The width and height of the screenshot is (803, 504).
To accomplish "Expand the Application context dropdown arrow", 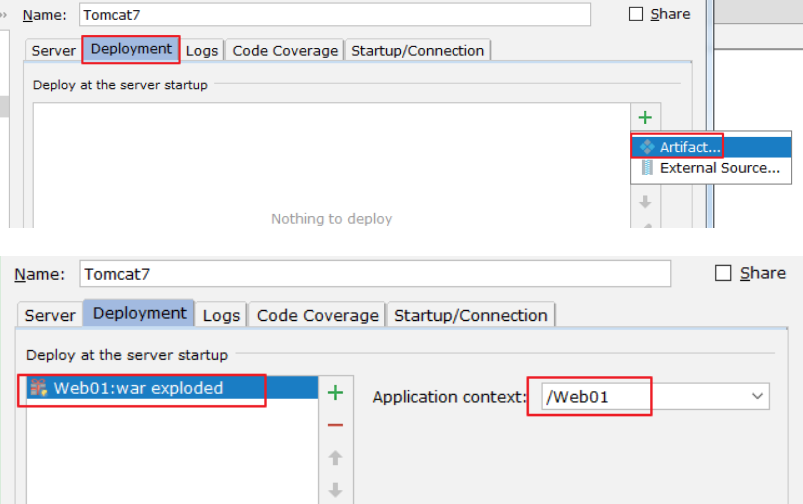I will [x=757, y=396].
